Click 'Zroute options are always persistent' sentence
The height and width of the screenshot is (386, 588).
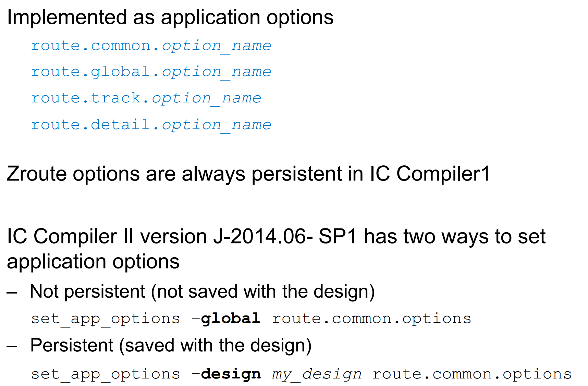248,174
